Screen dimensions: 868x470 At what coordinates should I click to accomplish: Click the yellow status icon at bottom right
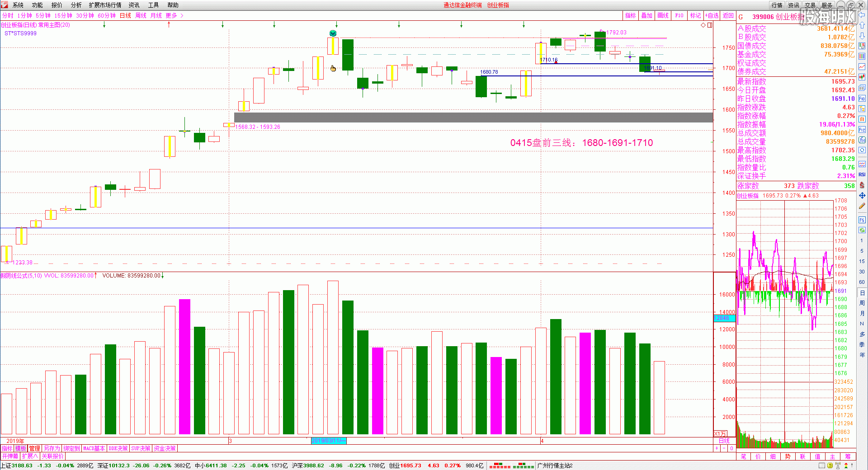[830, 465]
